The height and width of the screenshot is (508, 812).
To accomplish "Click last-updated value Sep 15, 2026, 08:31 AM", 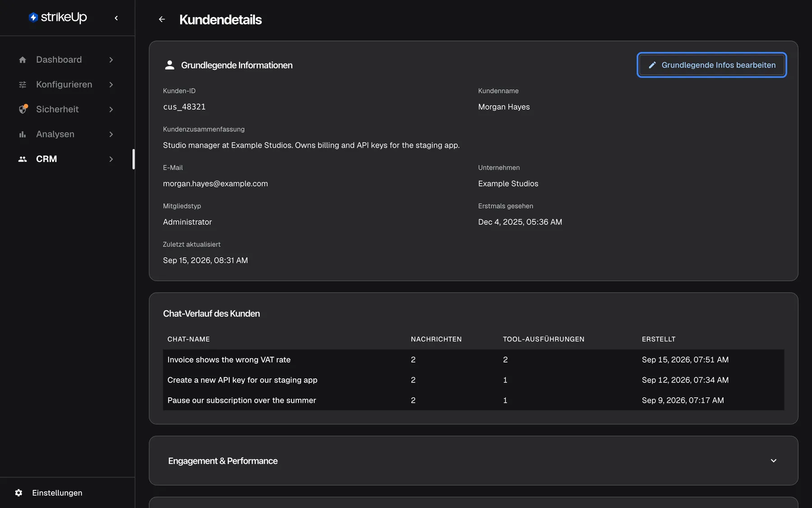I will coord(205,260).
